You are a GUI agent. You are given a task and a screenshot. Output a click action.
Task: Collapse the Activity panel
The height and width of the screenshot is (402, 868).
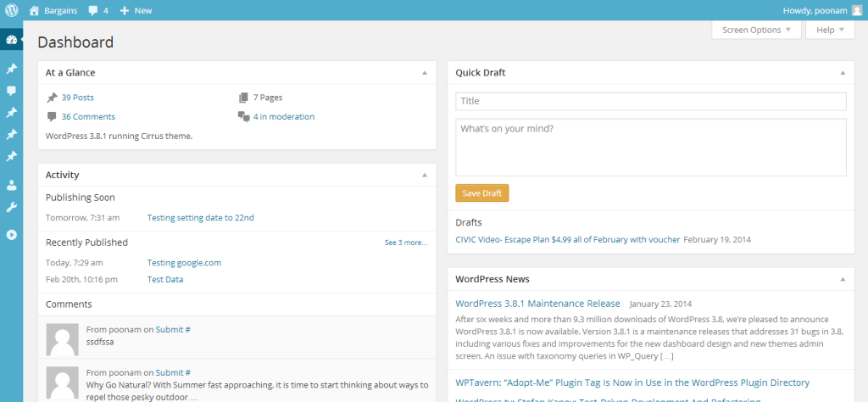pyautogui.click(x=425, y=175)
